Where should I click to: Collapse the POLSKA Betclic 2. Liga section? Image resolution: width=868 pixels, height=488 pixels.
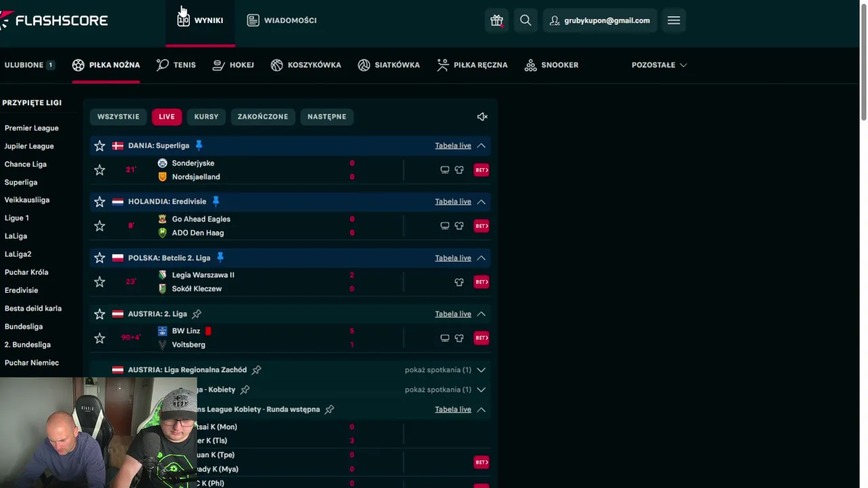[481, 258]
